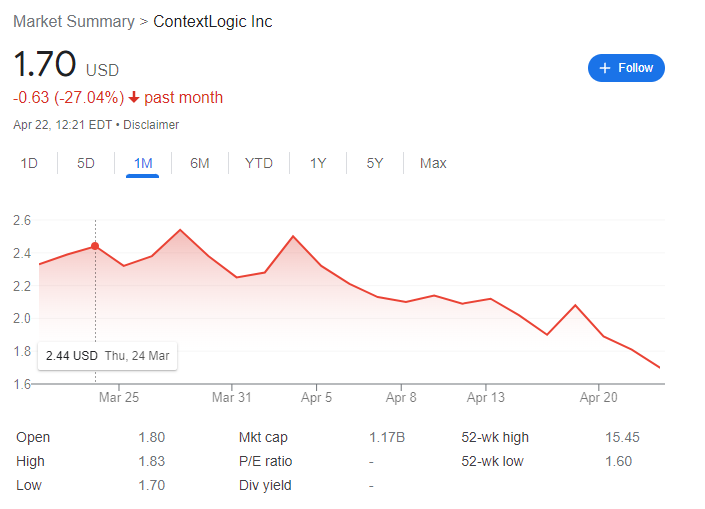Click the Mkt cap value 1.17B
Viewport: 705px width, 509px height.
pos(386,437)
